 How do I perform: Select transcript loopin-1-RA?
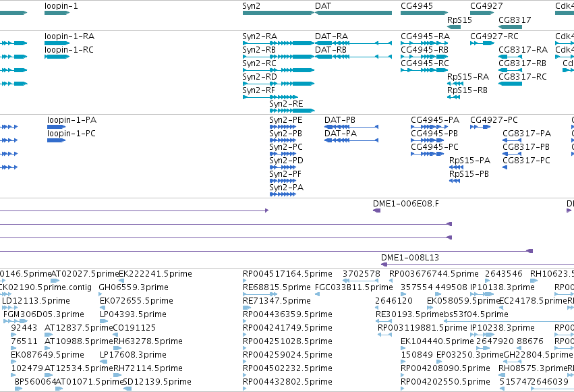(57, 43)
